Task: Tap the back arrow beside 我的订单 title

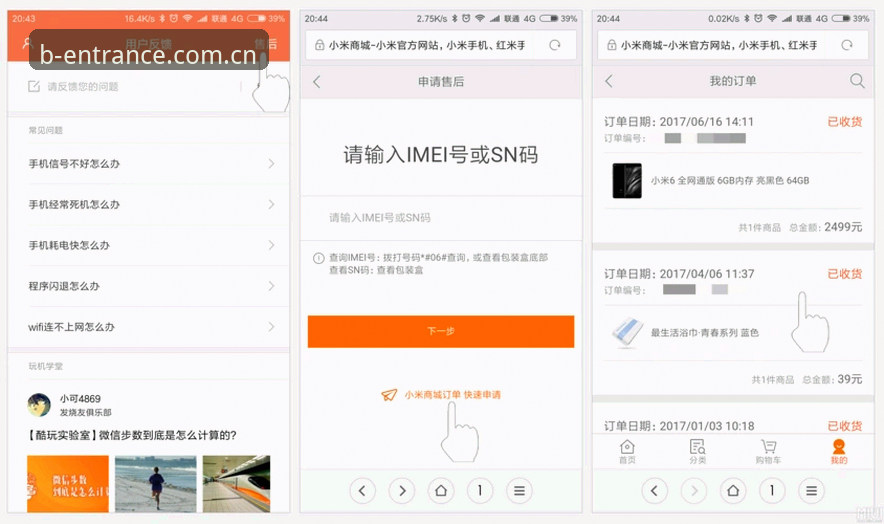Action: coord(608,81)
